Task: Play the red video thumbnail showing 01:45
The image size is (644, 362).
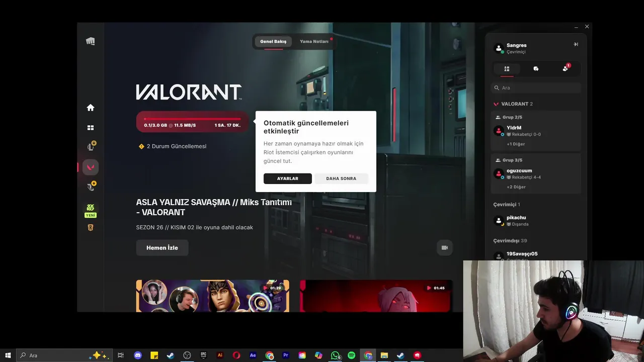Action: [376, 296]
